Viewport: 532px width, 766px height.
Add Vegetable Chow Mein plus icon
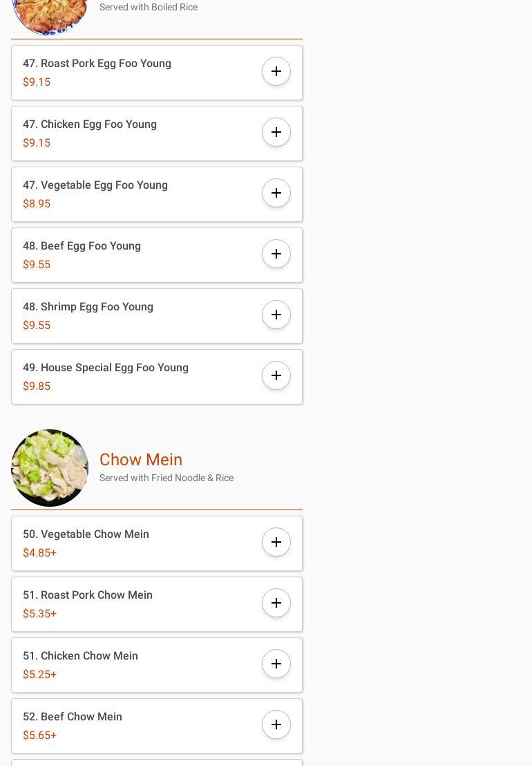click(276, 542)
